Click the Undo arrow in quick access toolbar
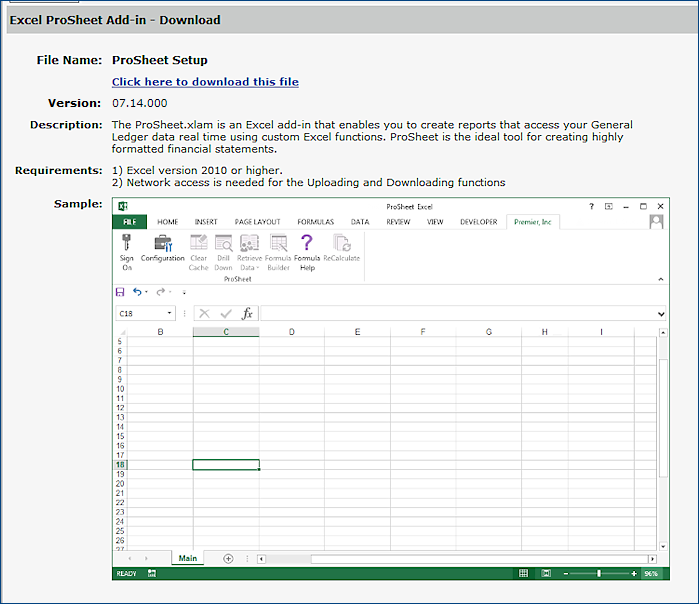Image resolution: width=699 pixels, height=604 pixels. pyautogui.click(x=138, y=292)
